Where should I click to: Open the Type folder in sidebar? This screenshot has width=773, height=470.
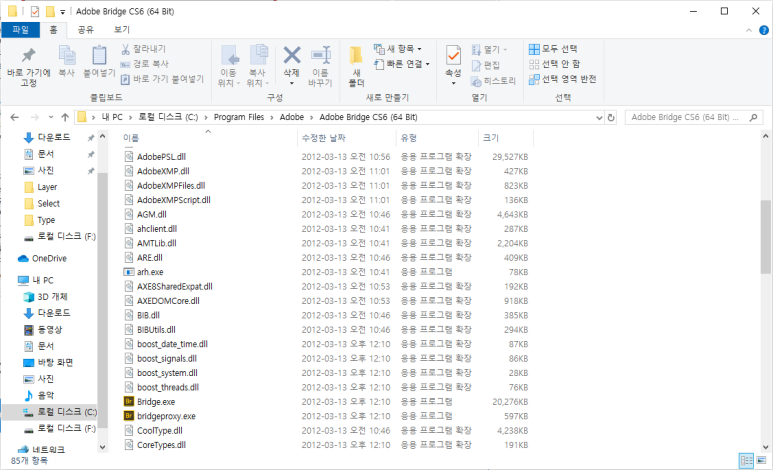tap(46, 220)
